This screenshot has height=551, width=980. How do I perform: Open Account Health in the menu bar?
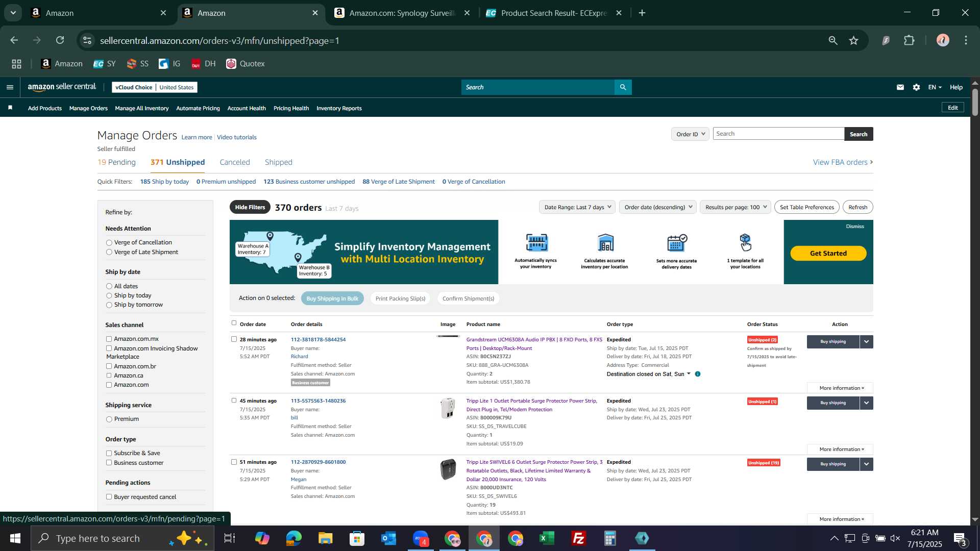pos(247,108)
